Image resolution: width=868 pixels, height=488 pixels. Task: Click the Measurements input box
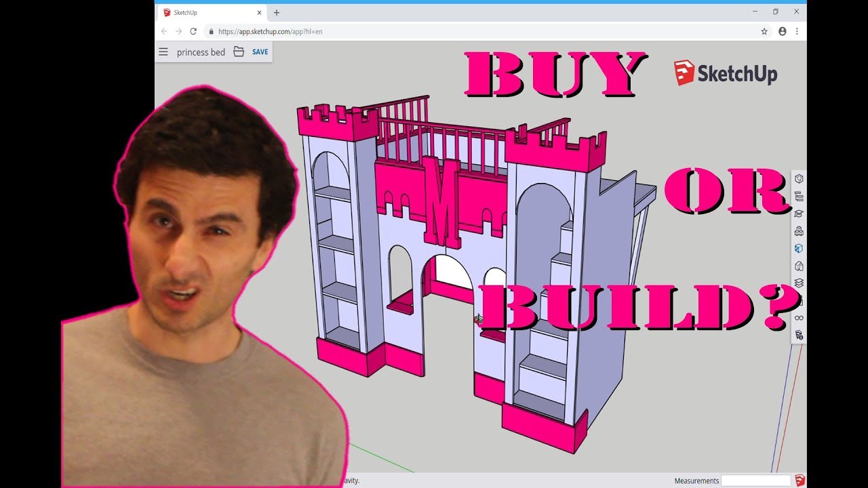click(x=755, y=481)
